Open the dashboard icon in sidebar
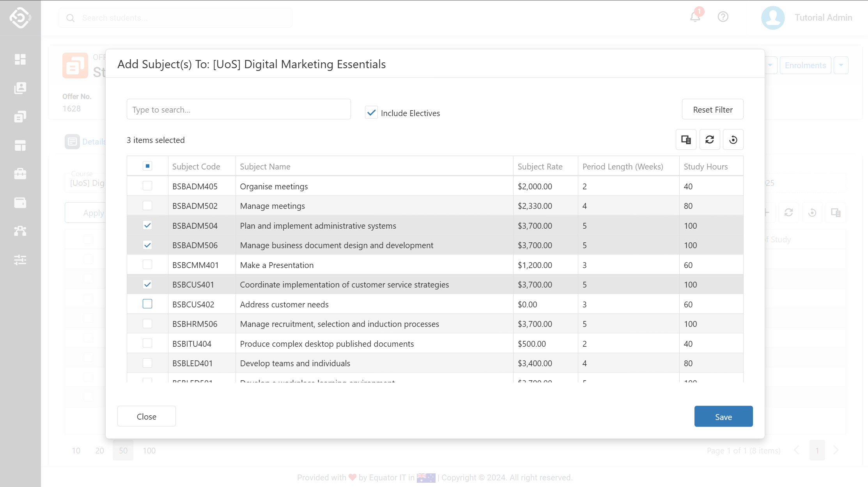 (x=20, y=59)
